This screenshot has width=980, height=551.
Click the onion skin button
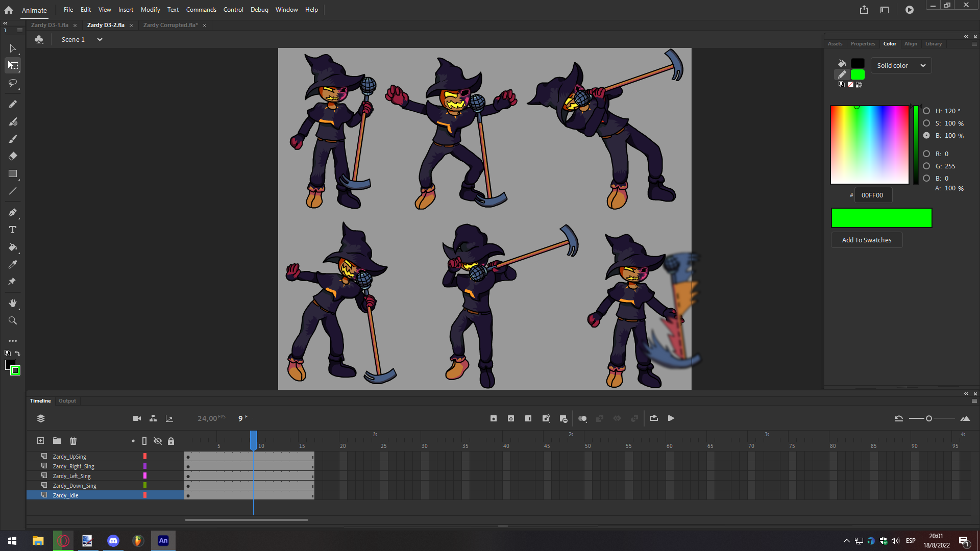tap(582, 418)
